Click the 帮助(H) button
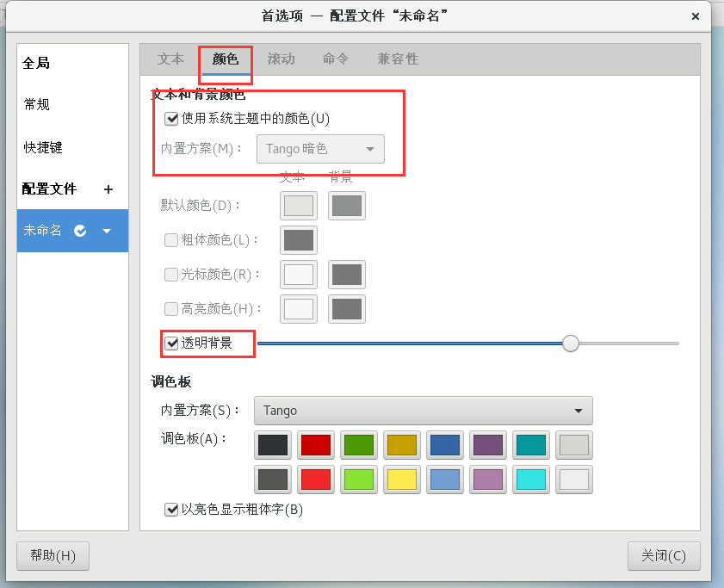 click(x=53, y=555)
